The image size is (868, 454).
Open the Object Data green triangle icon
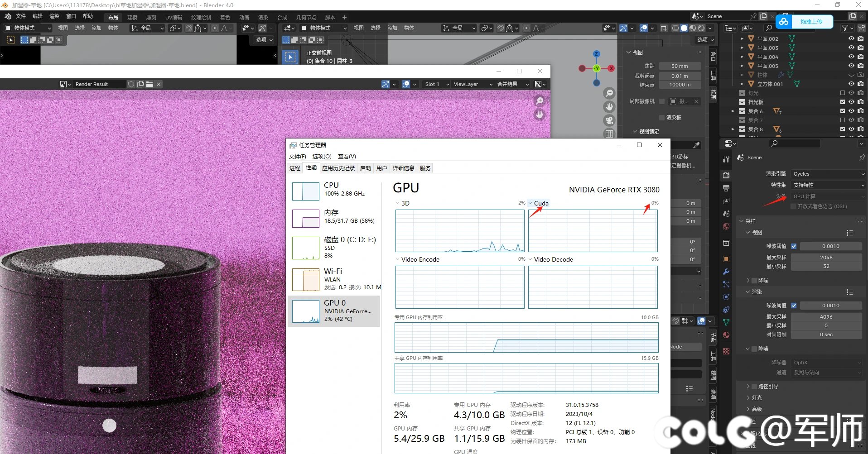pos(726,322)
